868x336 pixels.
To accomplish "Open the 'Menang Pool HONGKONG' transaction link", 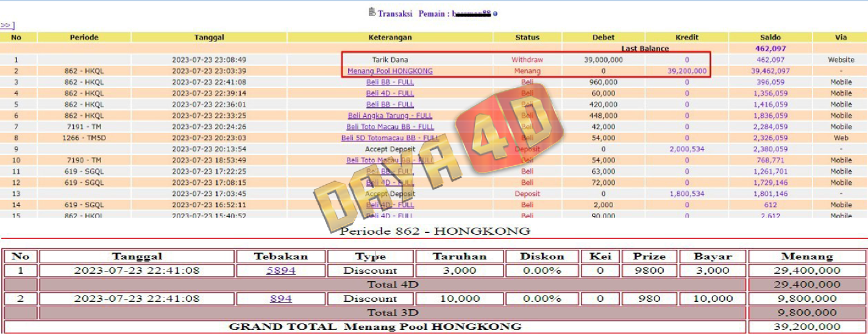I will [x=390, y=71].
